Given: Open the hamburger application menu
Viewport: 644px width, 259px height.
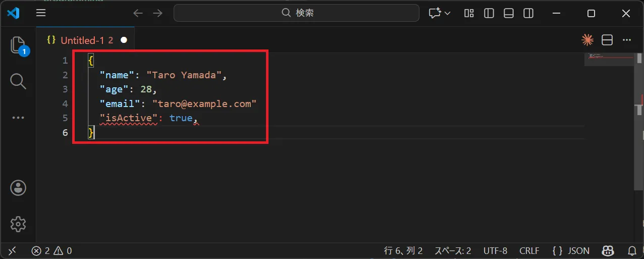Looking at the screenshot, I should click(x=41, y=13).
